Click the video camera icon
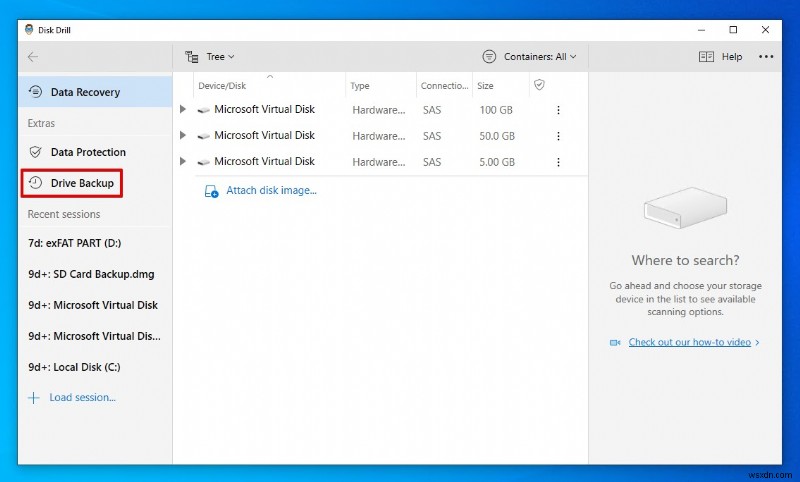 pyautogui.click(x=615, y=343)
